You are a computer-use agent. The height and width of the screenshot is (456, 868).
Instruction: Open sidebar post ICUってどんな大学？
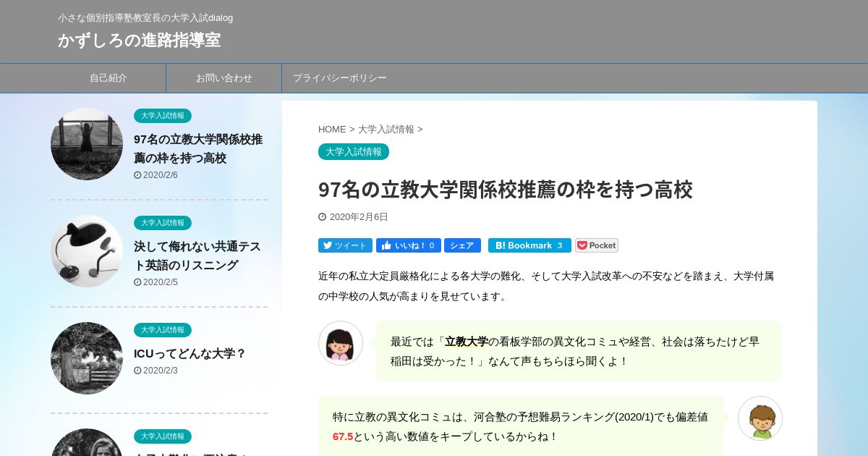point(190,353)
